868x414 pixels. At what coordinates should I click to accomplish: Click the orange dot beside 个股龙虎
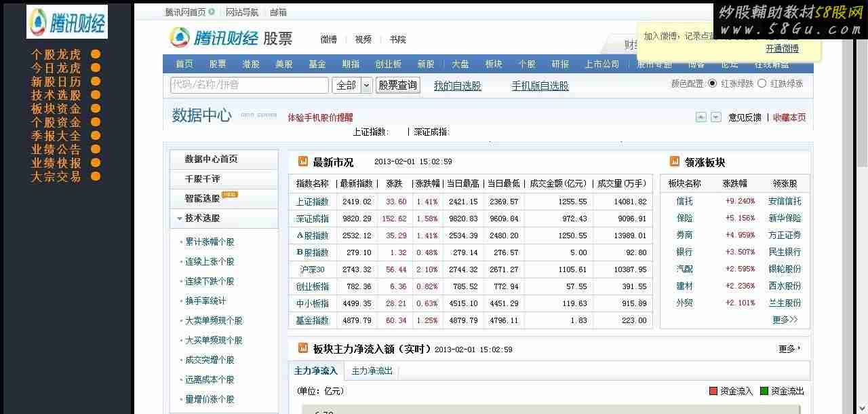coord(96,54)
